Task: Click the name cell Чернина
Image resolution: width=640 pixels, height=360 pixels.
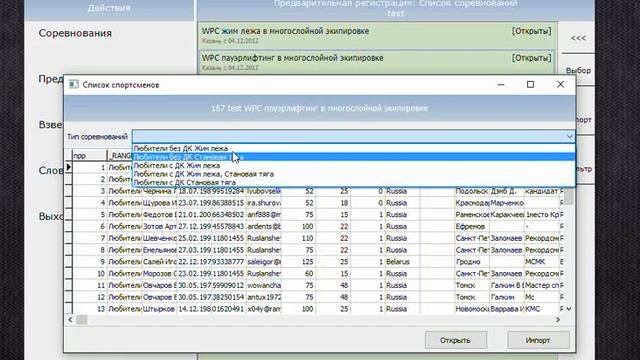Action: coord(159,191)
